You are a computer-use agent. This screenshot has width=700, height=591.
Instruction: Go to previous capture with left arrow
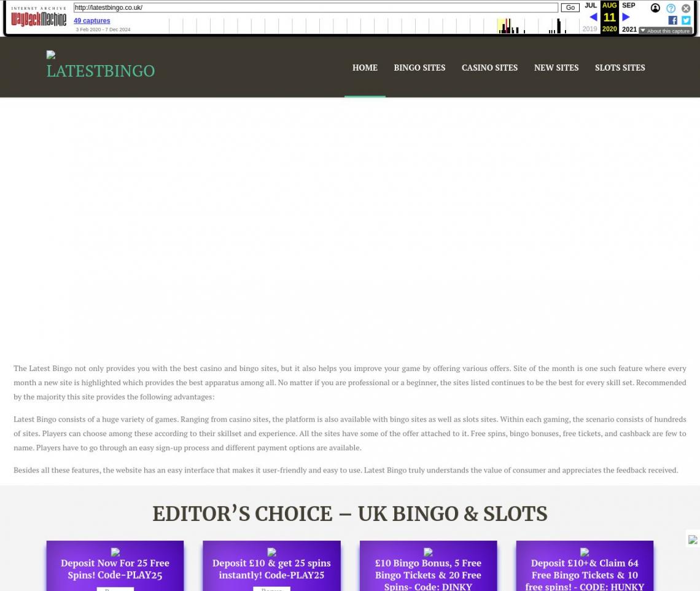click(x=593, y=17)
